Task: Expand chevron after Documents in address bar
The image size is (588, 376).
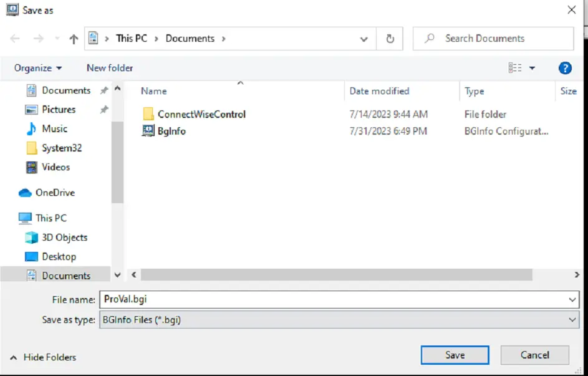Action: click(224, 38)
